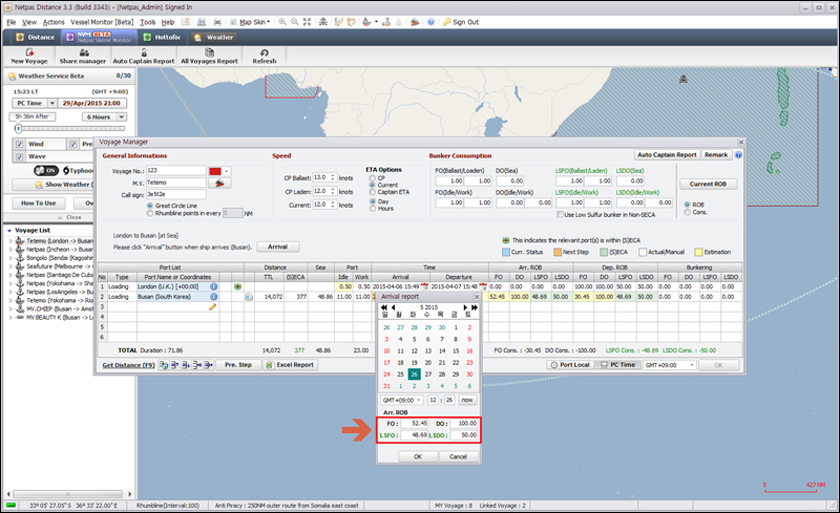Select CP radio under ETA Options
The image size is (840, 513).
(372, 178)
